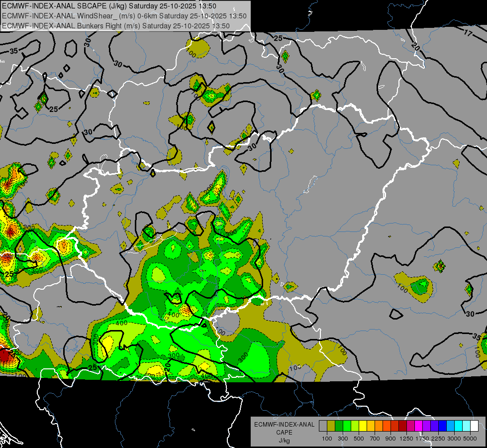Screen dimensions: 487x448
Task: Select the olive swatch in CAPE legend
Action: tap(331, 426)
